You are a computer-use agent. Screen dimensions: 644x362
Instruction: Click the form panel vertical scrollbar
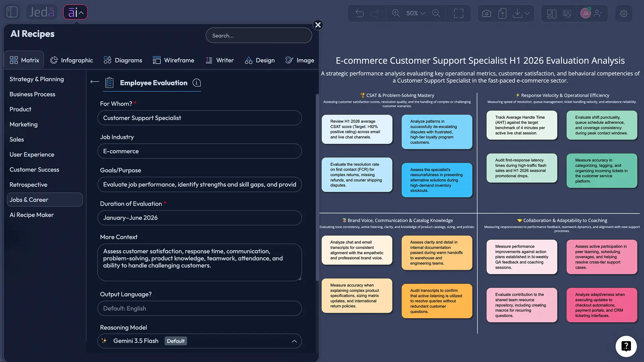(x=317, y=188)
